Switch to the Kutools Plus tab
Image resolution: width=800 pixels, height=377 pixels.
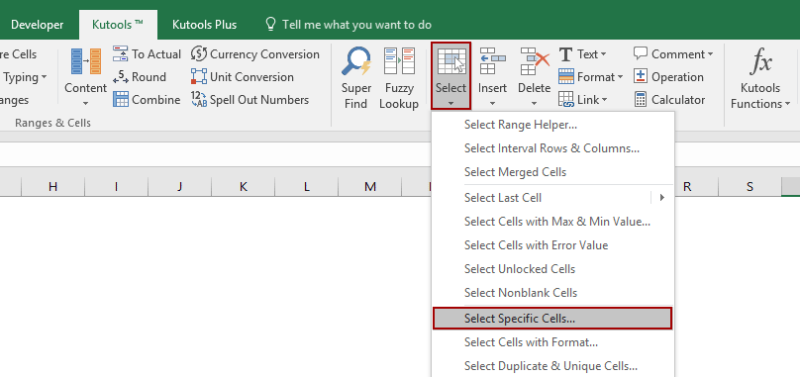pos(204,24)
